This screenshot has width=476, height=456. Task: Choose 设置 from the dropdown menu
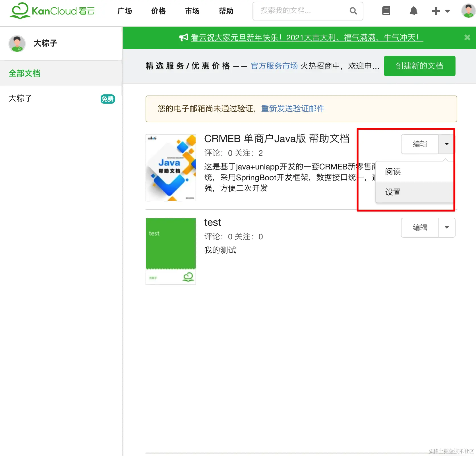(415, 192)
